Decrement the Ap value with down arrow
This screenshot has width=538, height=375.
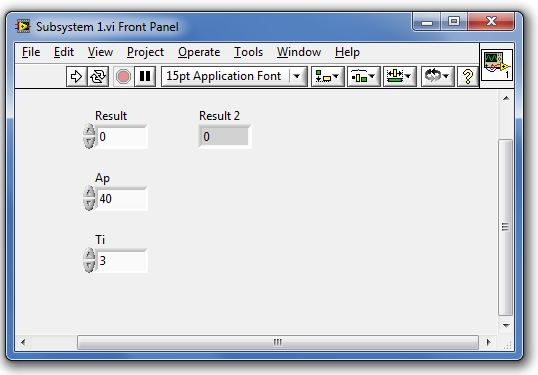tap(89, 204)
